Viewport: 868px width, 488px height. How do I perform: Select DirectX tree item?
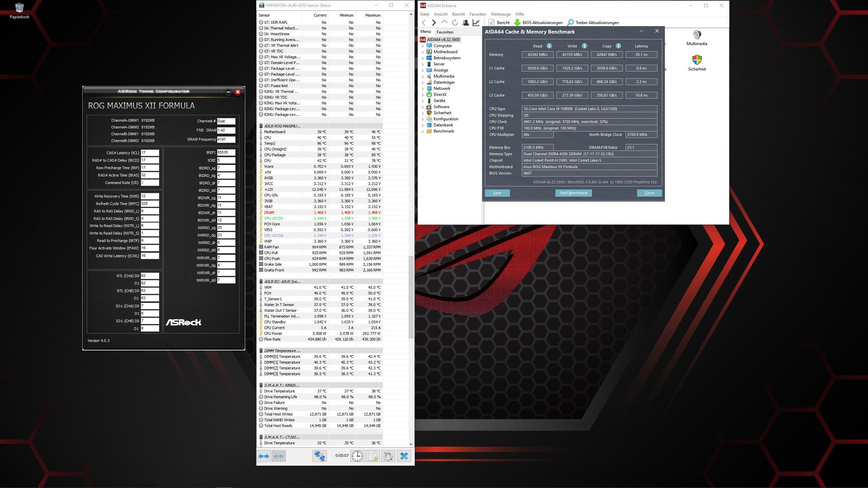tap(440, 95)
